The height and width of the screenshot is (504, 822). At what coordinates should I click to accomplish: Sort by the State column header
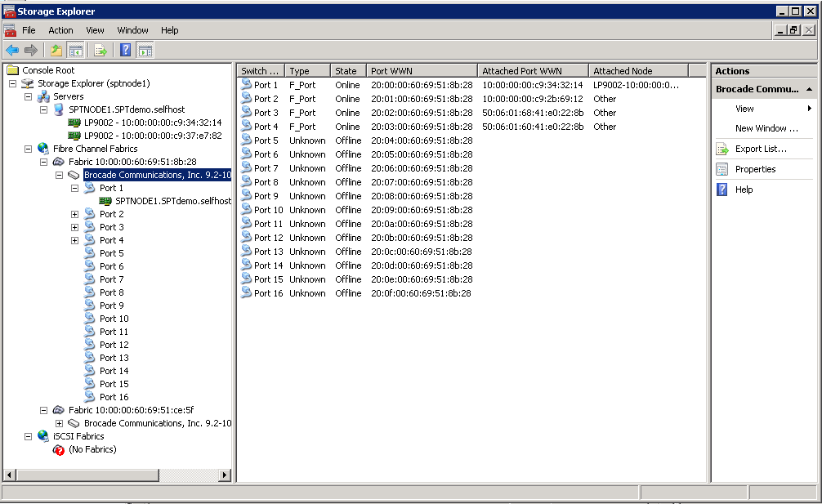(348, 71)
